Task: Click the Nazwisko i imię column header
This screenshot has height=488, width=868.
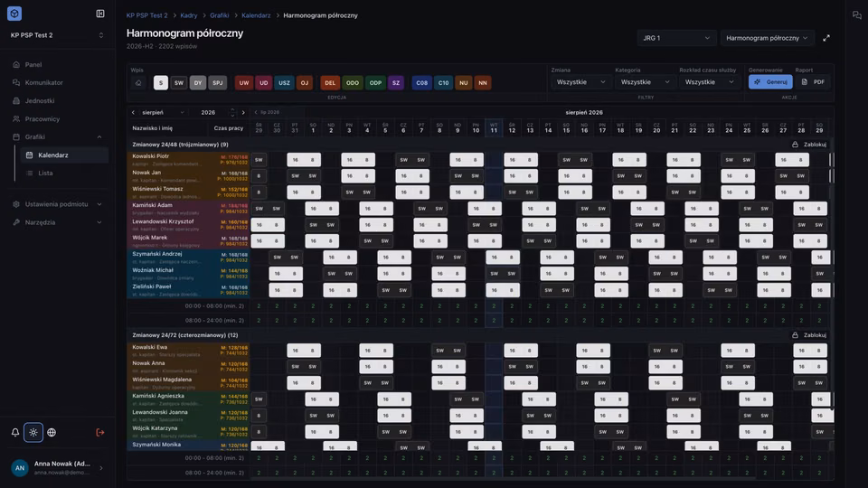Action: tap(152, 127)
